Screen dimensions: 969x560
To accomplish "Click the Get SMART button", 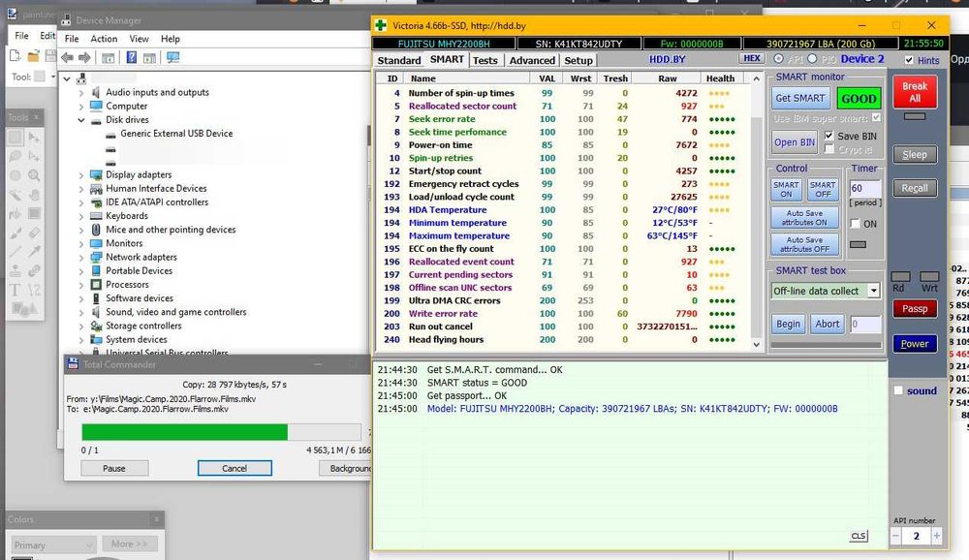I will click(800, 99).
